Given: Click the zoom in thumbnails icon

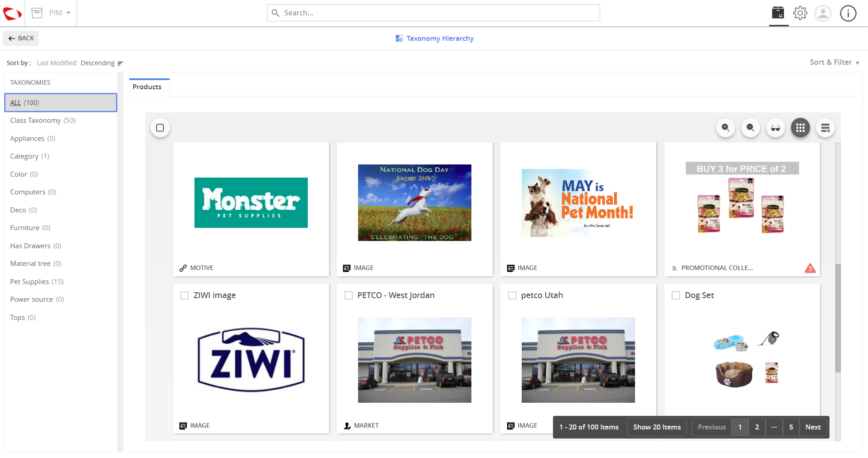Looking at the screenshot, I should [x=726, y=128].
